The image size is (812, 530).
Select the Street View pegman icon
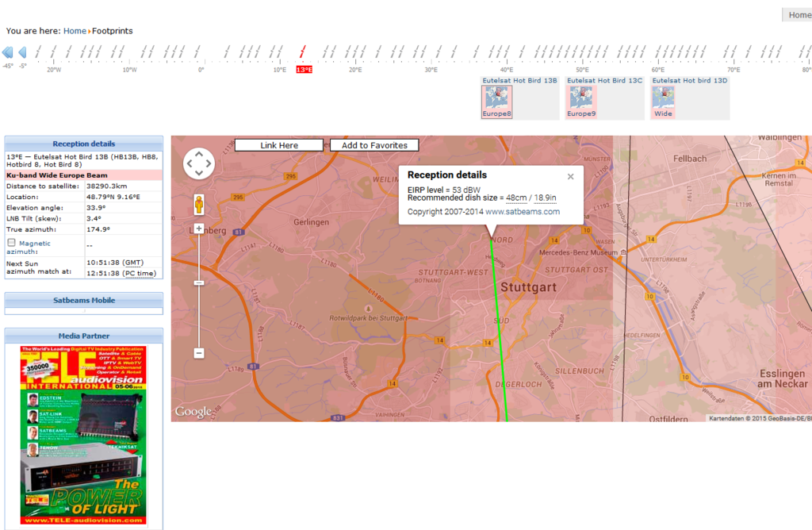[x=199, y=204]
